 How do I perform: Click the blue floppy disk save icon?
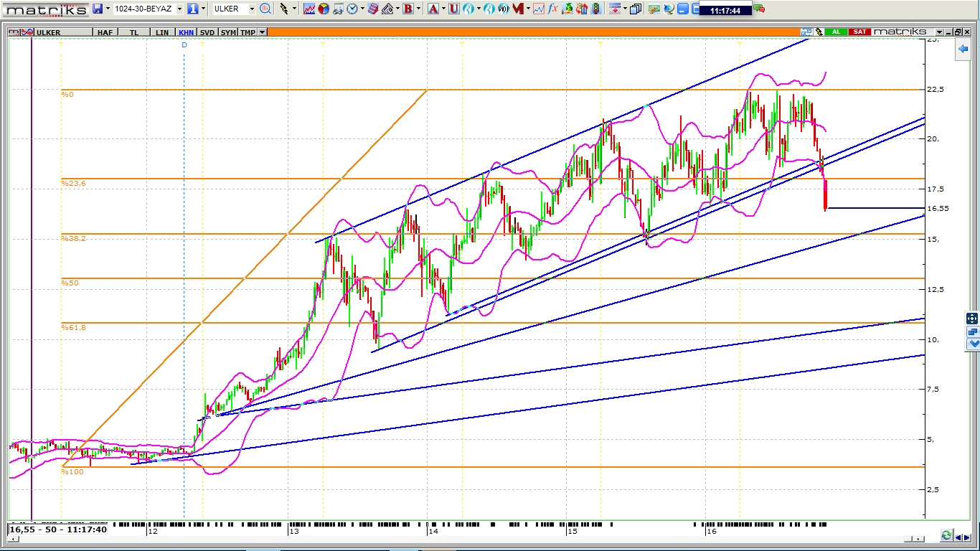[97, 9]
